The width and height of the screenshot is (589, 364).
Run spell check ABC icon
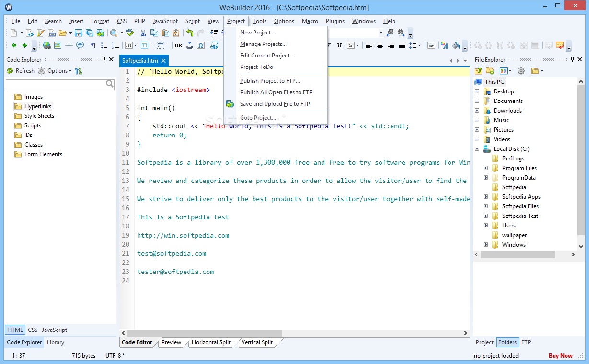[x=130, y=33]
